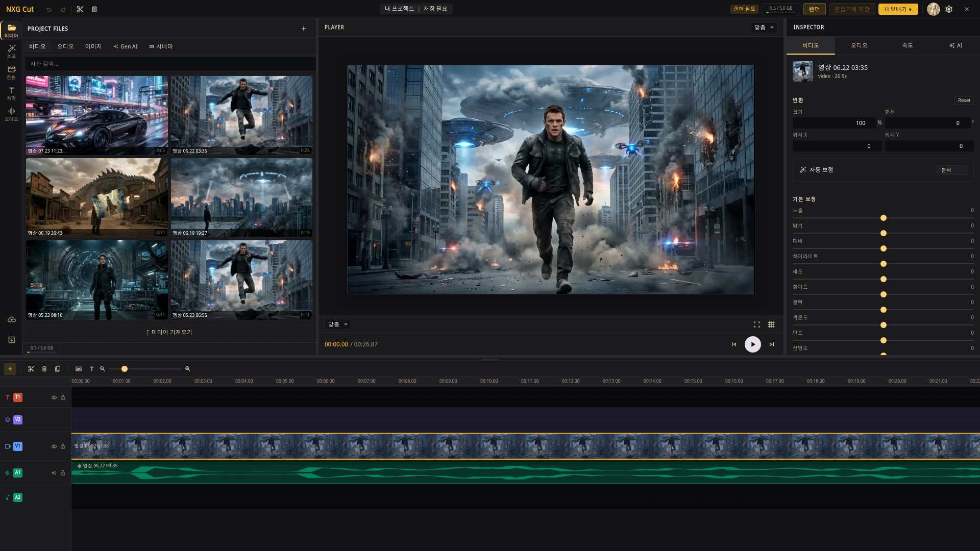Switch to the 이미지 tab in Project Files
The width and height of the screenshot is (980, 551).
click(93, 46)
